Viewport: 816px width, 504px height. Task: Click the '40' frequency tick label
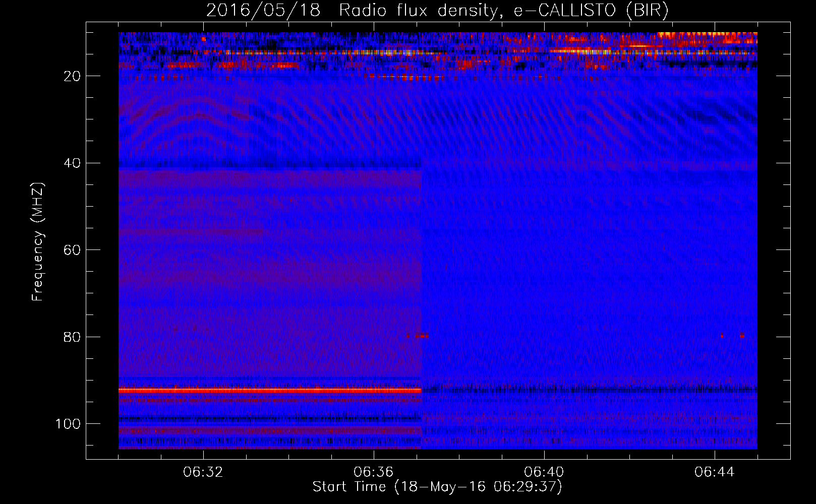pos(73,163)
